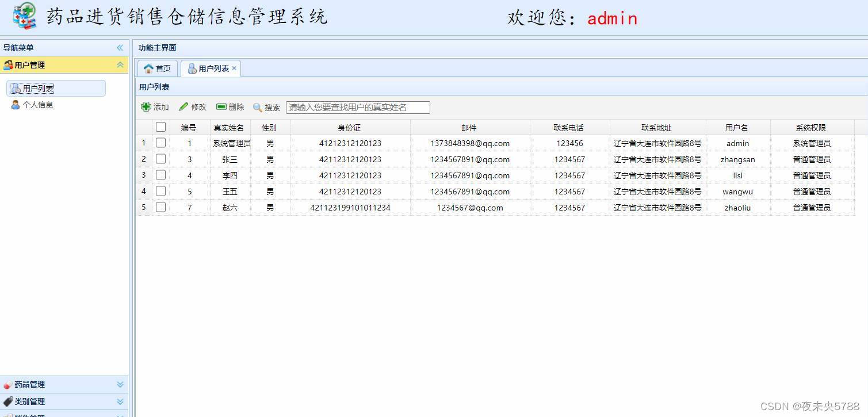This screenshot has height=417, width=868.
Task: Click the 删除 button
Action: click(x=230, y=107)
